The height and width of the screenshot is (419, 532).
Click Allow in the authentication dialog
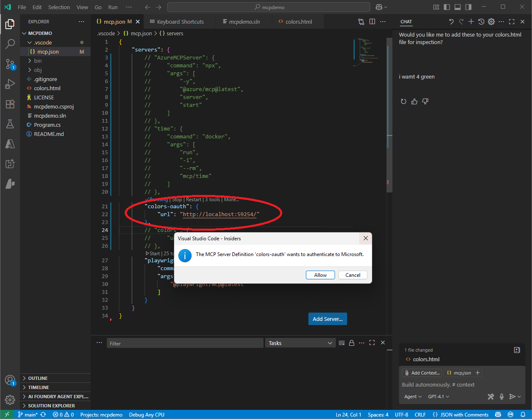coord(320,275)
